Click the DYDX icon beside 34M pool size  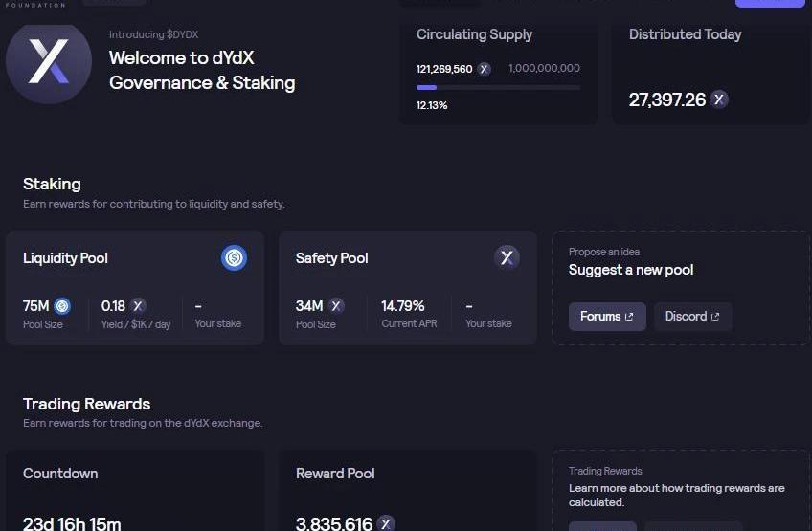coord(336,306)
